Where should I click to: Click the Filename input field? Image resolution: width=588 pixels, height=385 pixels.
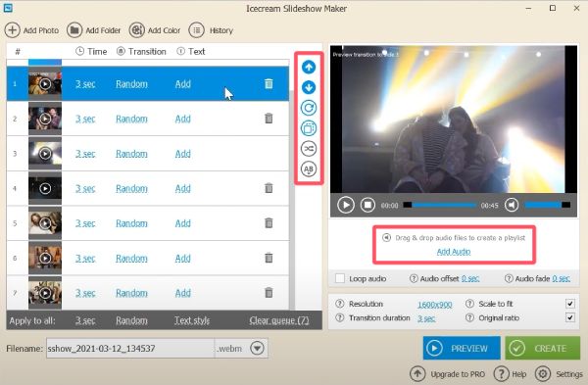coord(130,348)
